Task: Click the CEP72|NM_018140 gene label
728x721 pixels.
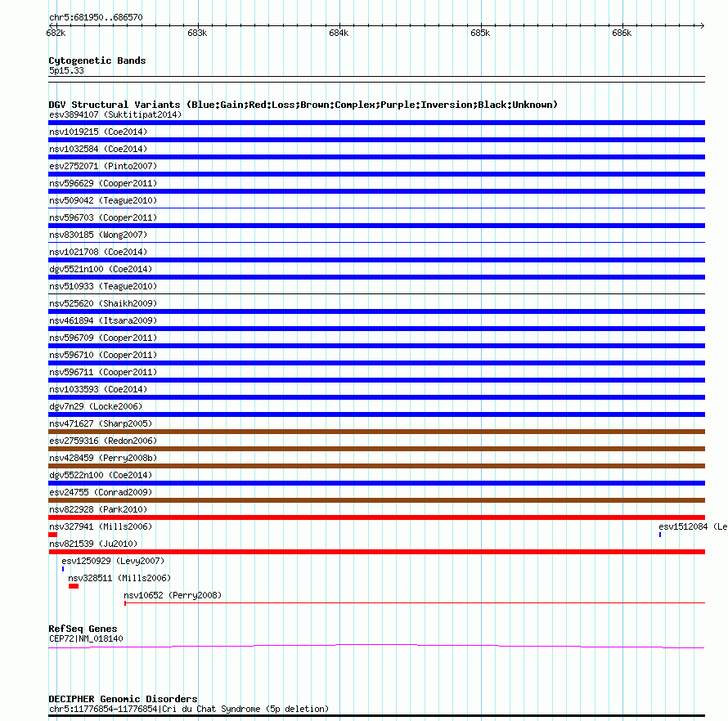Action: click(86, 639)
